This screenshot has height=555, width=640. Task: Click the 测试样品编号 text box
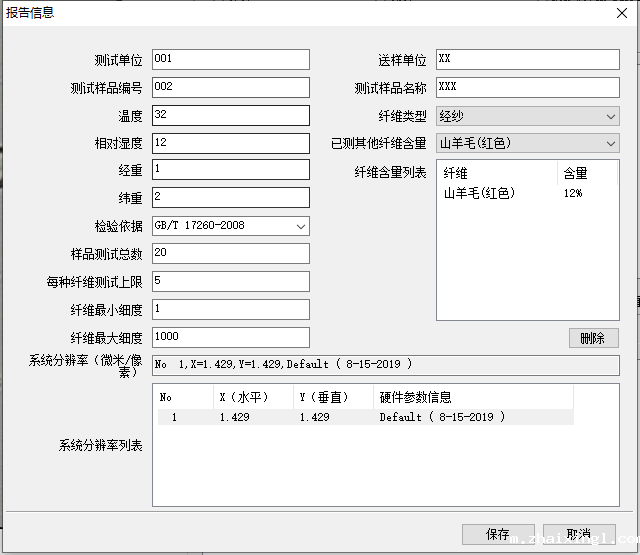tap(230, 88)
